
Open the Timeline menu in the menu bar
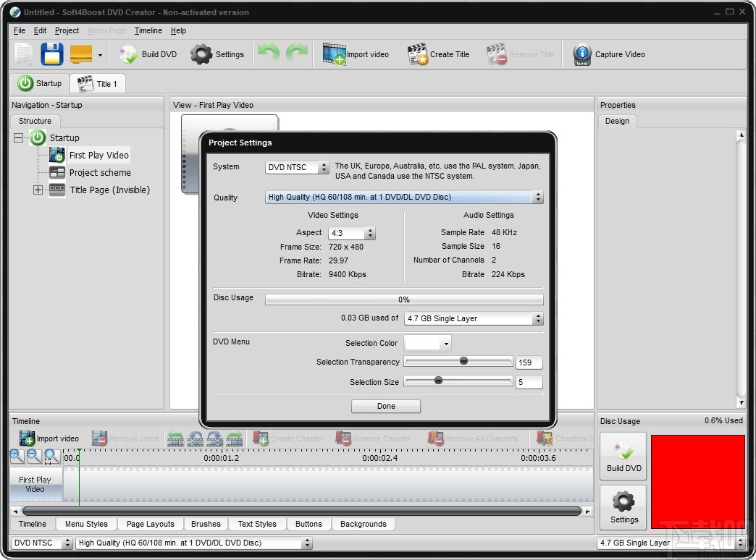click(x=148, y=30)
